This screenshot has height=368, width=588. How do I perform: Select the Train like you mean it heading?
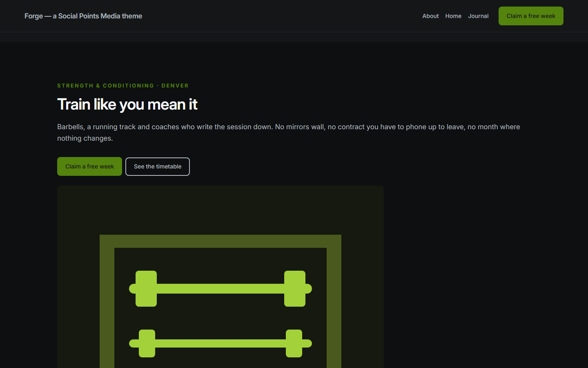coord(127,104)
